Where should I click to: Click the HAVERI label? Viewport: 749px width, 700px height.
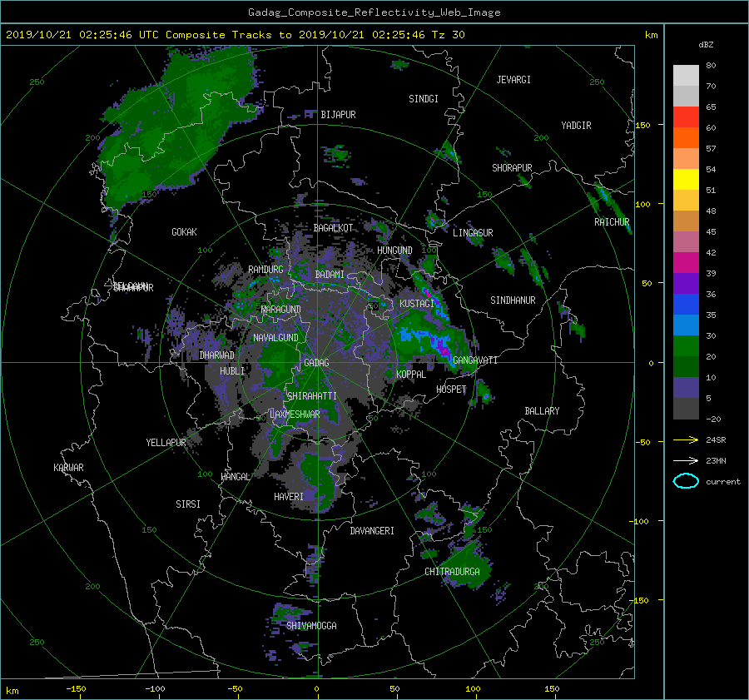coord(289,497)
